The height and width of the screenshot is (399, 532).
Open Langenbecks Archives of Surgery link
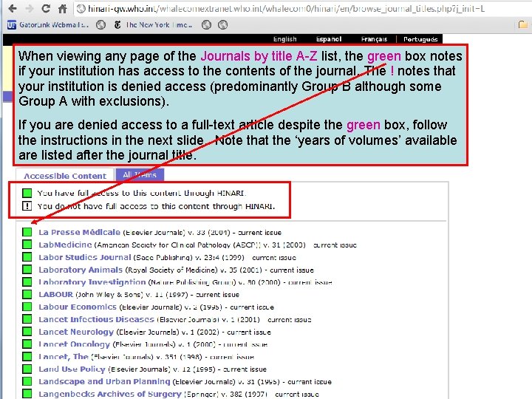coord(110,394)
